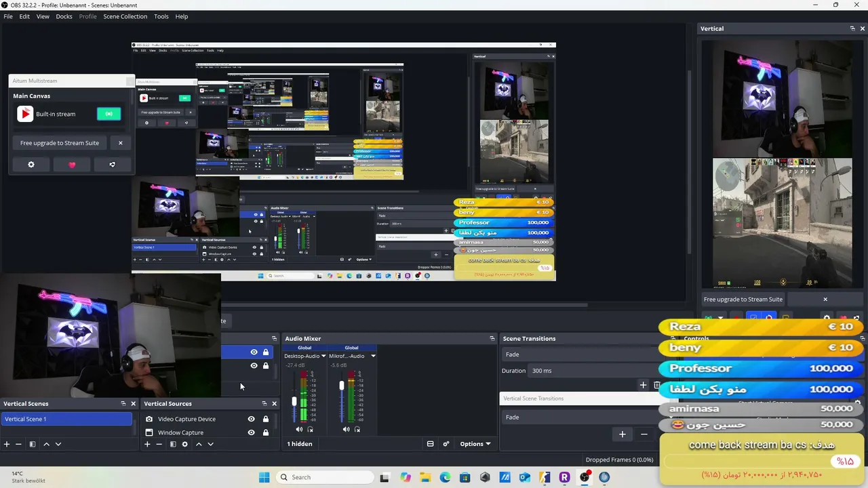Image resolution: width=868 pixels, height=488 pixels.
Task: Move vertical scene down
Action: [x=58, y=444]
